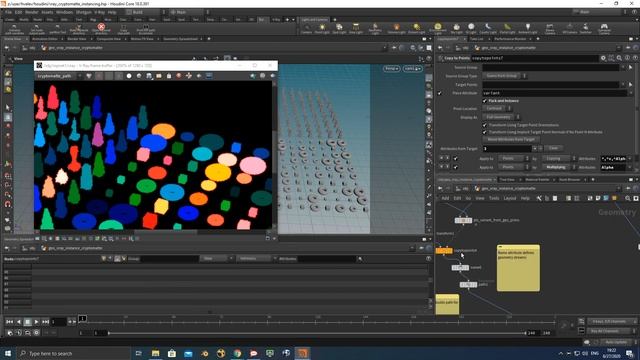Select the Spot Light shelf tool
This screenshot has height=360, width=640.
[x=339, y=29]
